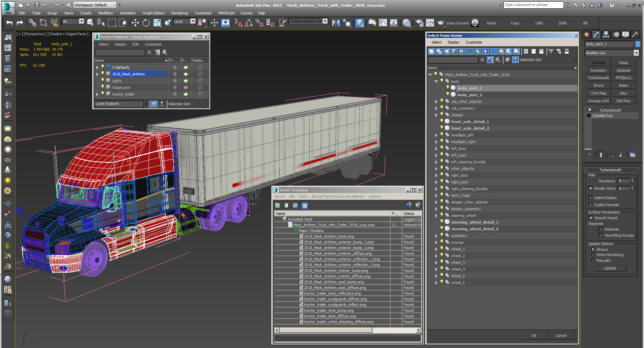Image resolution: width=644 pixels, height=348 pixels.
Task: Click the Redo arrow in main toolbar
Action: (x=20, y=23)
